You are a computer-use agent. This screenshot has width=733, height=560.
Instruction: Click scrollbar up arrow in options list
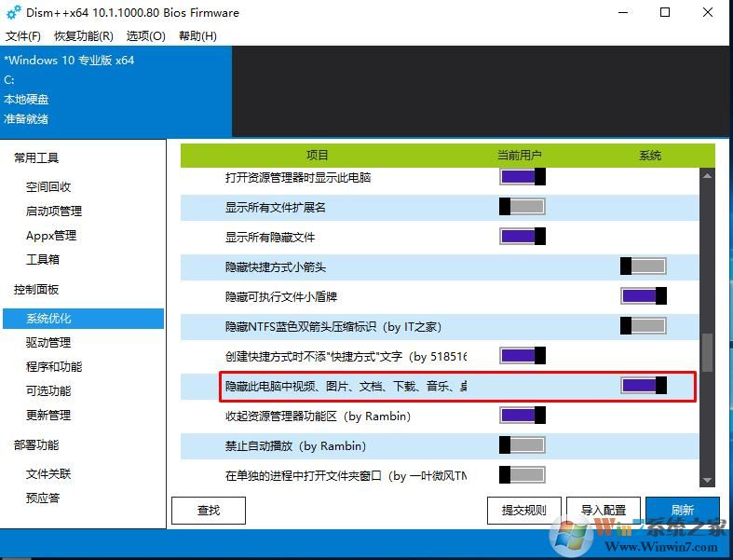pos(707,176)
